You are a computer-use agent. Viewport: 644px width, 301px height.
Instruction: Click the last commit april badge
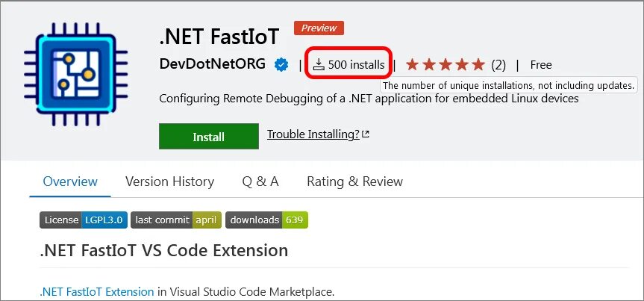pyautogui.click(x=176, y=220)
